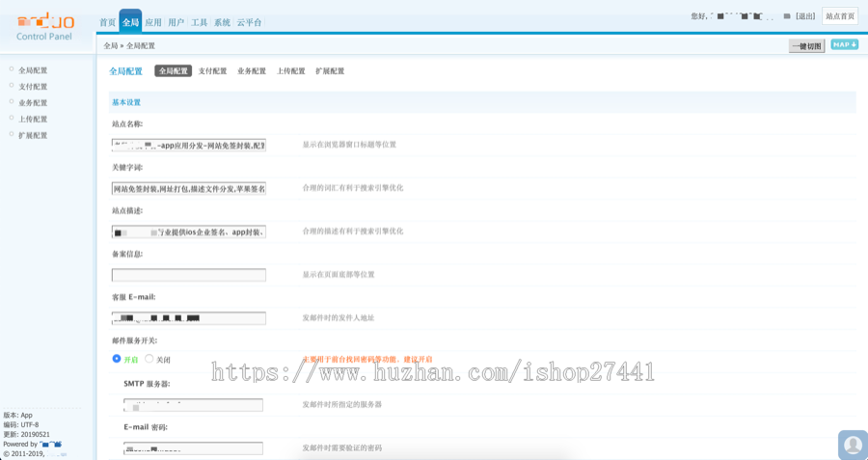Open 上传配置 in the left sidebar
Viewport: 868px width, 460px height.
tap(33, 119)
